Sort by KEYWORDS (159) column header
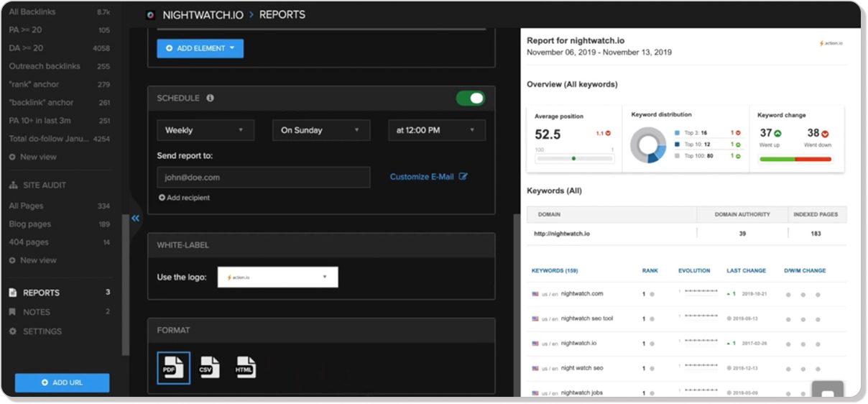 (x=555, y=271)
